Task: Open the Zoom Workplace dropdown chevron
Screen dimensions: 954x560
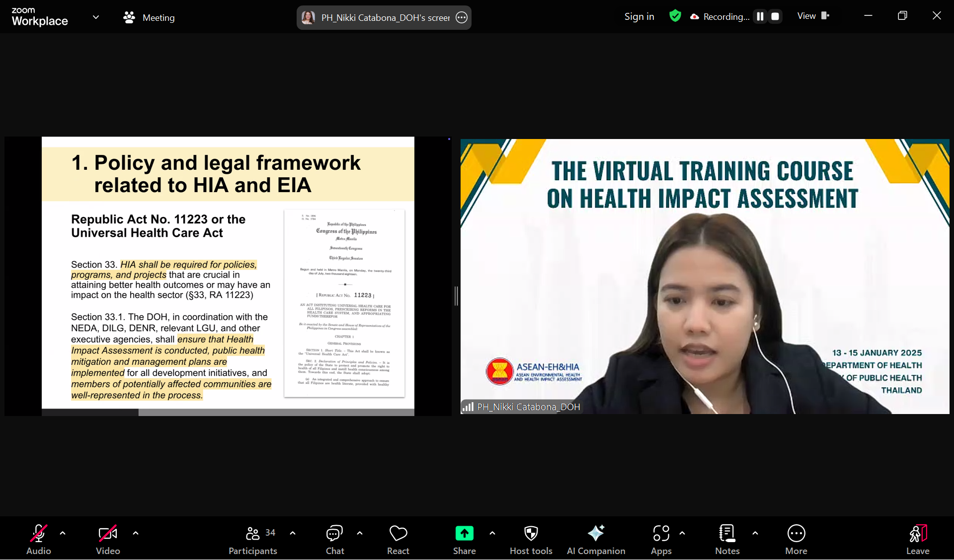Action: tap(96, 17)
